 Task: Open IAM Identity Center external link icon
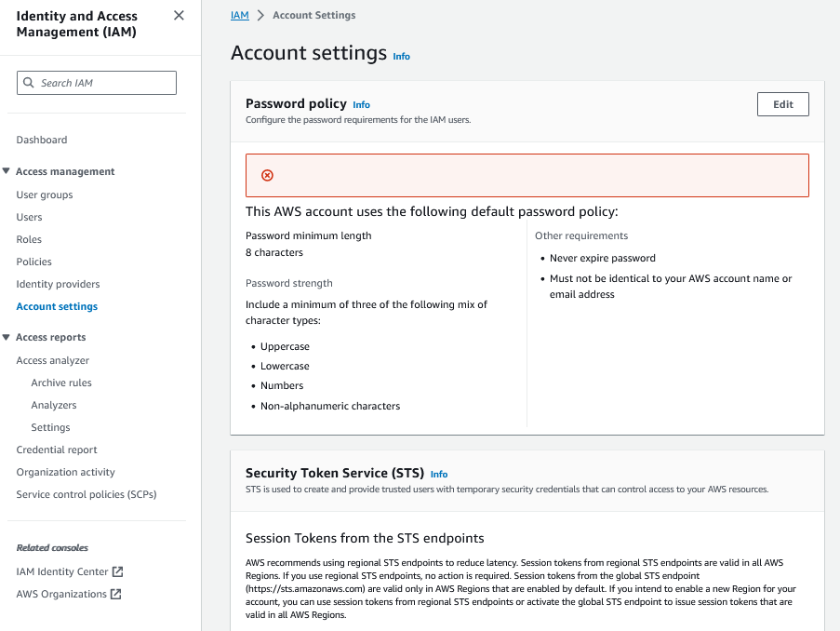(117, 571)
